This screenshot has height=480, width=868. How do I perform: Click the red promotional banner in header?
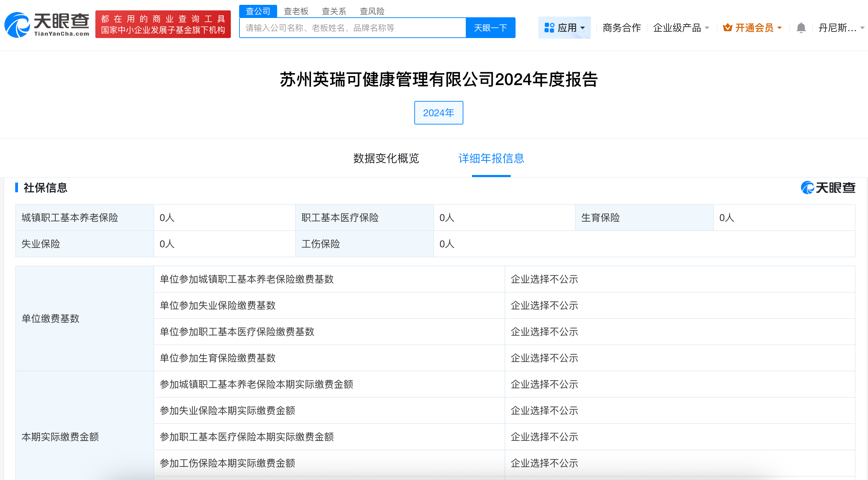163,24
